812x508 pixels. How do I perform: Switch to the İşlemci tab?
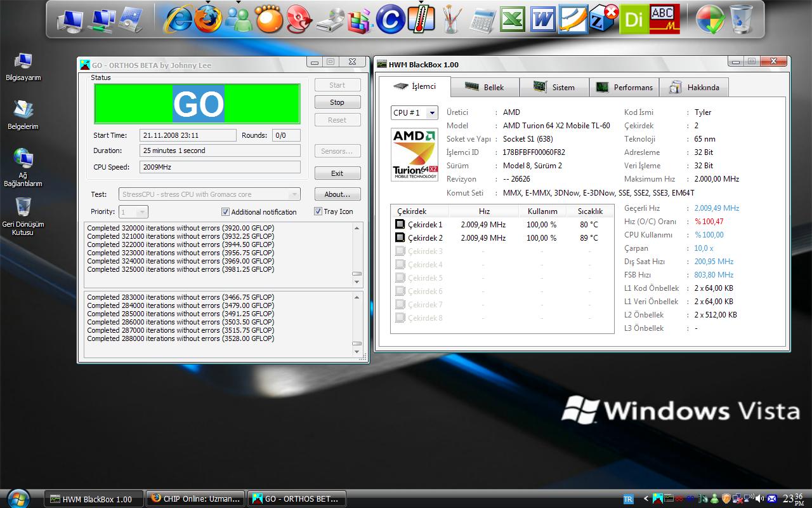coord(415,87)
